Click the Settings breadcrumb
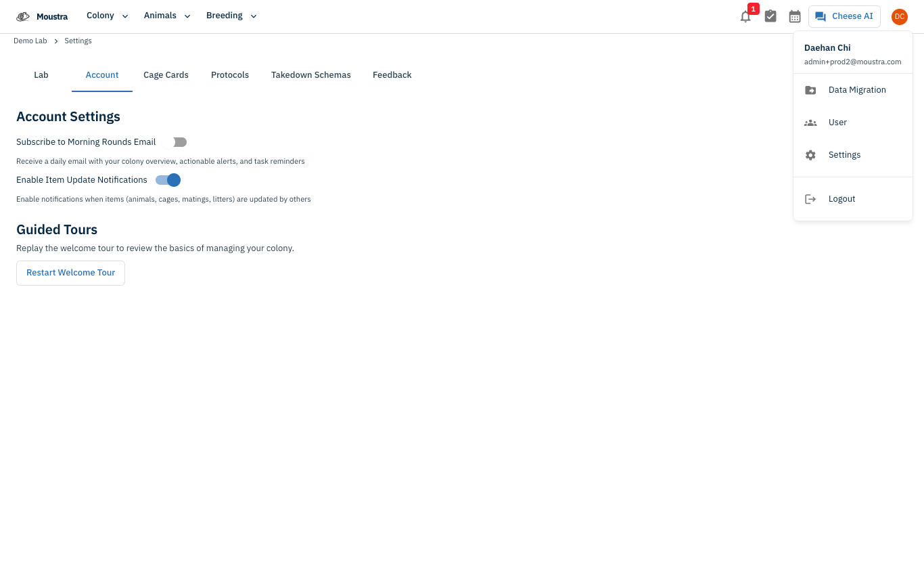924x578 pixels. 78,41
